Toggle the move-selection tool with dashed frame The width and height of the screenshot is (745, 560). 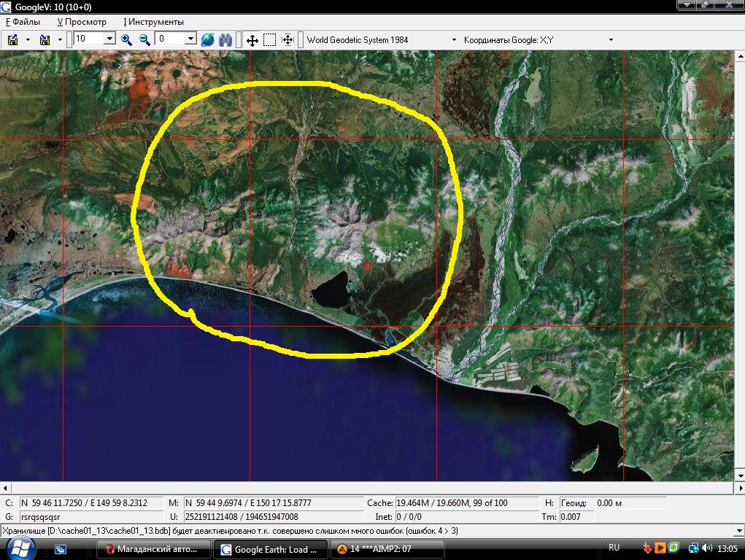pos(287,40)
